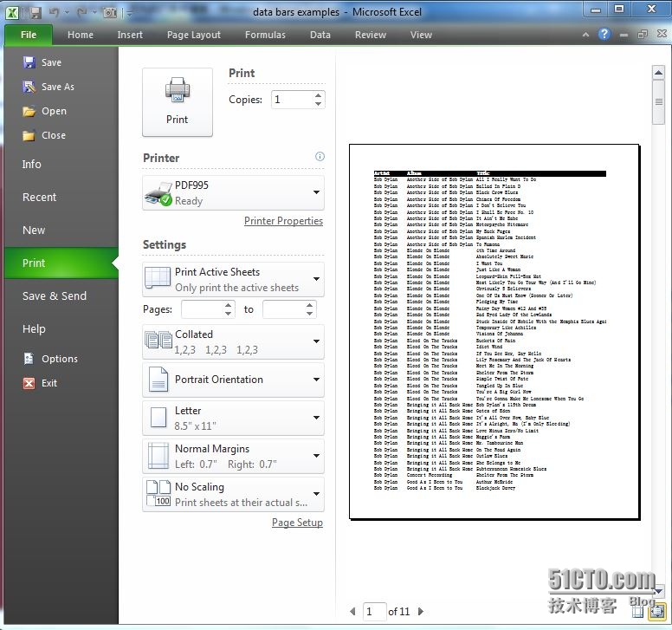
Task: Open the Data ribbon tab
Action: [320, 35]
